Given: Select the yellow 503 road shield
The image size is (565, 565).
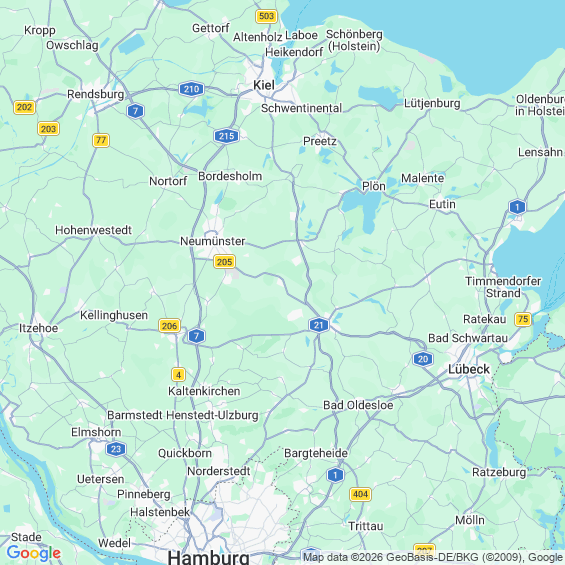Looking at the screenshot, I should 266,16.
